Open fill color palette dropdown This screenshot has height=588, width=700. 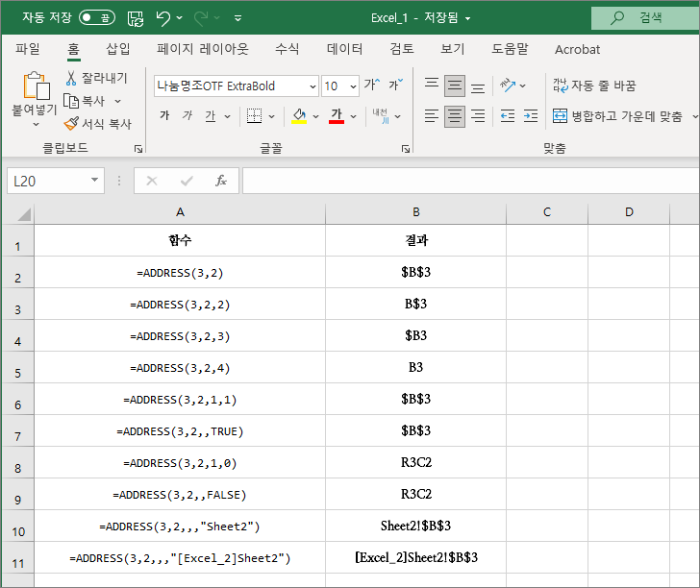315,116
